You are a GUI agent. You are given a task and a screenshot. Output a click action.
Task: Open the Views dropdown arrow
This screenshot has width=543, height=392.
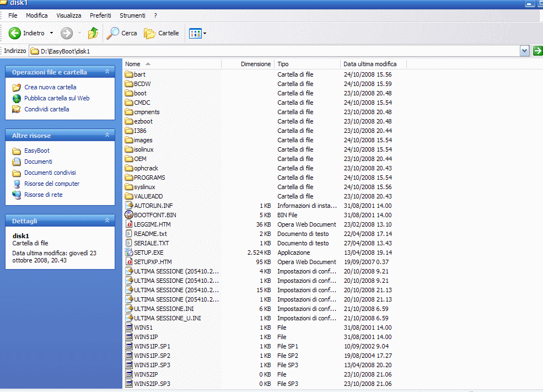coord(205,33)
